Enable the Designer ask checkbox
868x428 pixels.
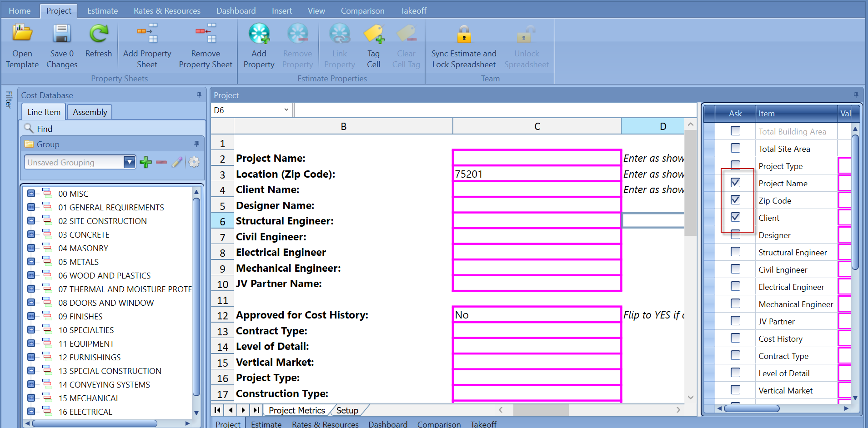click(736, 234)
